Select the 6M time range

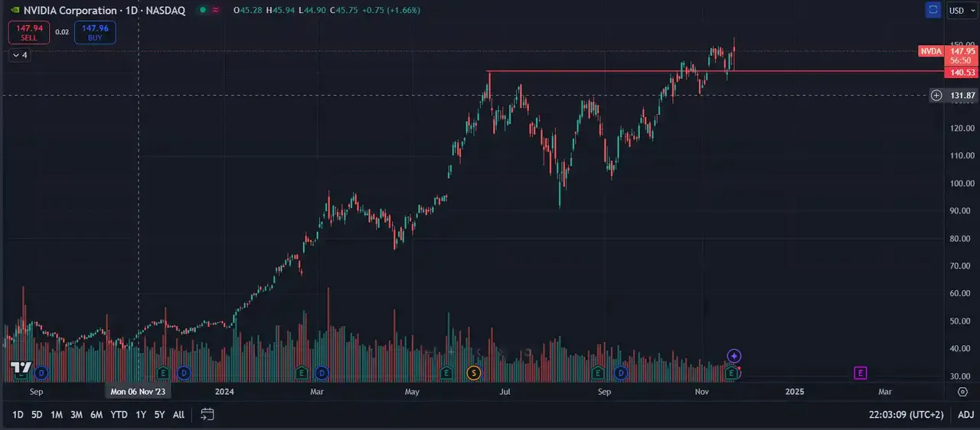coord(96,415)
